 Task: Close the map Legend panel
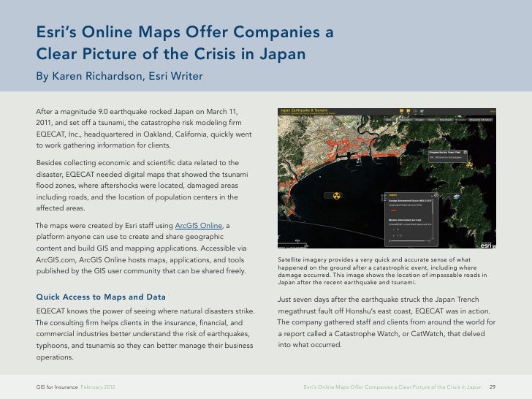pos(436,195)
